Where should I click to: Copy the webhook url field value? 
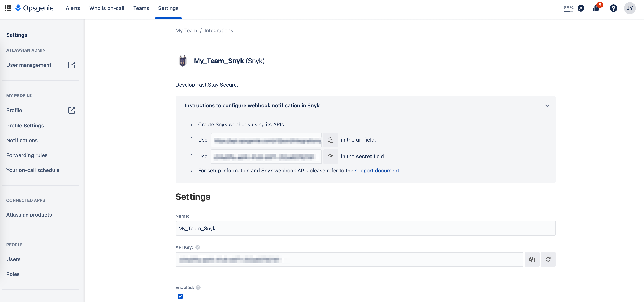[x=331, y=140]
